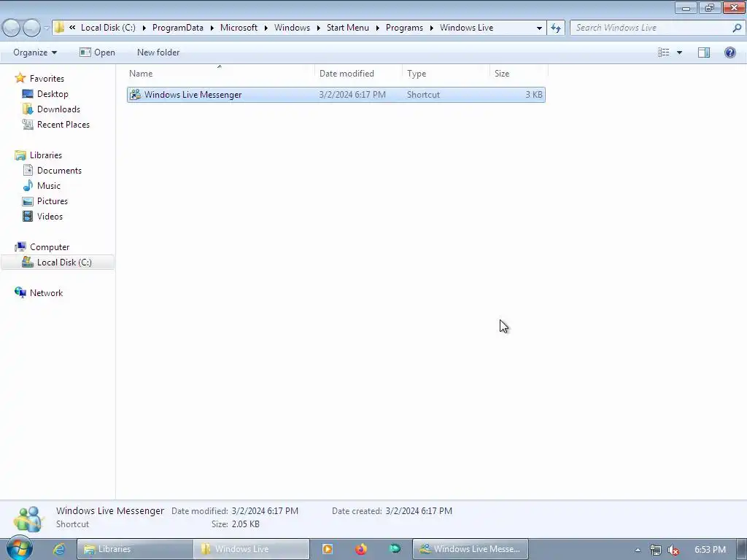Sort by Name column header
The height and width of the screenshot is (560, 747).
(x=220, y=74)
